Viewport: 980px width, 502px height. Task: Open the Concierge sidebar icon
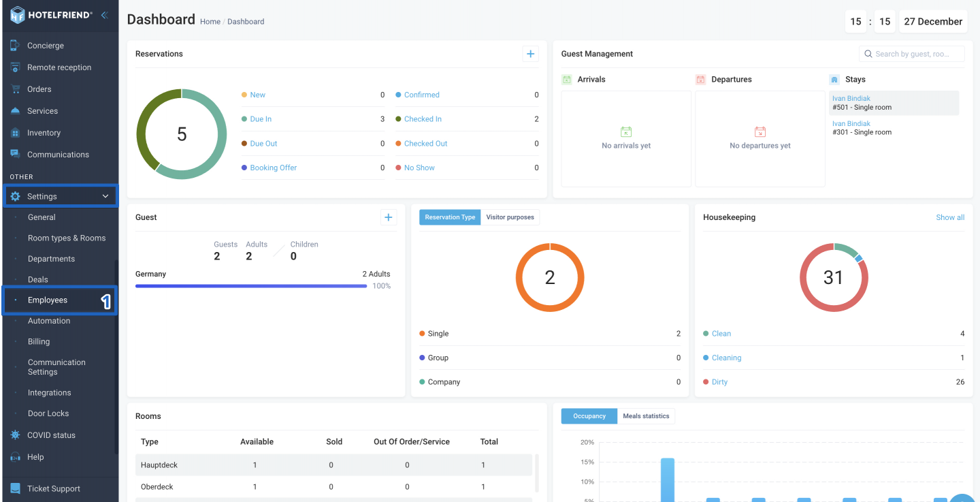pyautogui.click(x=15, y=46)
